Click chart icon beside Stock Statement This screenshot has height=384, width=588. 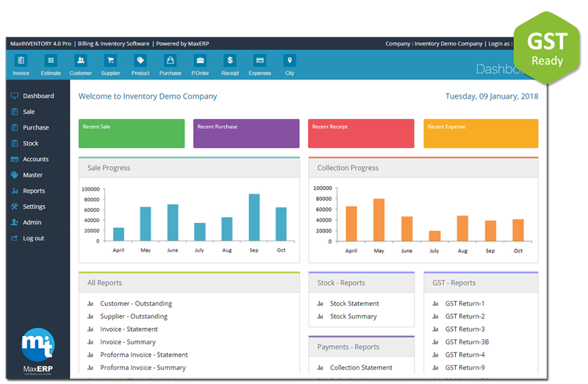click(320, 303)
